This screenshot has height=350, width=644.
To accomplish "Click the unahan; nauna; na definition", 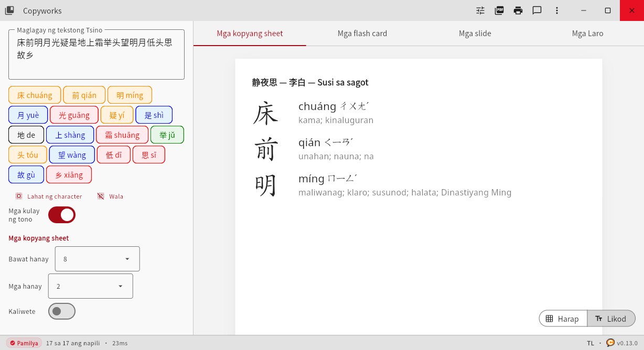I will tap(336, 156).
